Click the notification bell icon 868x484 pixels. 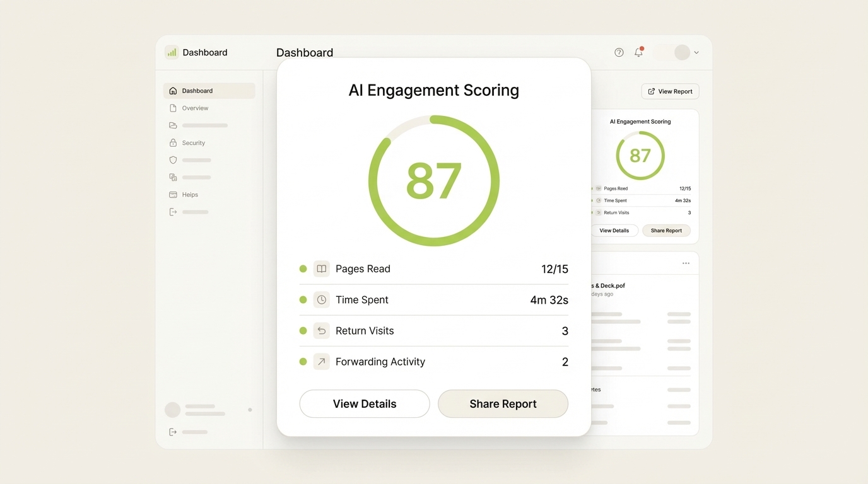tap(638, 52)
